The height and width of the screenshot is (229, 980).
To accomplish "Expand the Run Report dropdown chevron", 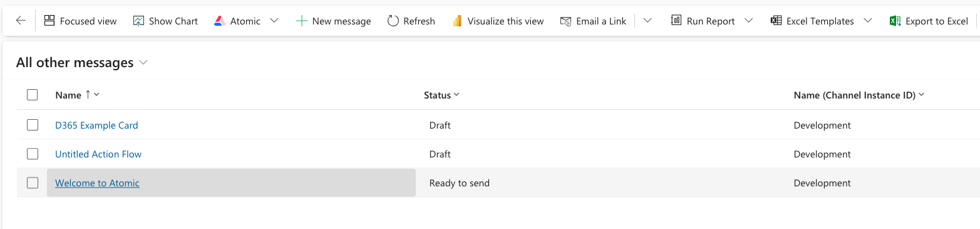I will pos(749,21).
